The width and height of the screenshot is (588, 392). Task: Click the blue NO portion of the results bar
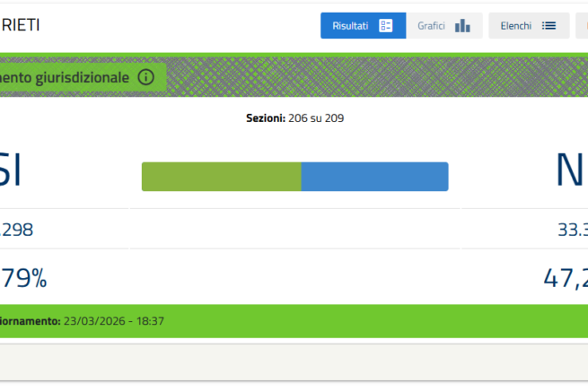[373, 177]
